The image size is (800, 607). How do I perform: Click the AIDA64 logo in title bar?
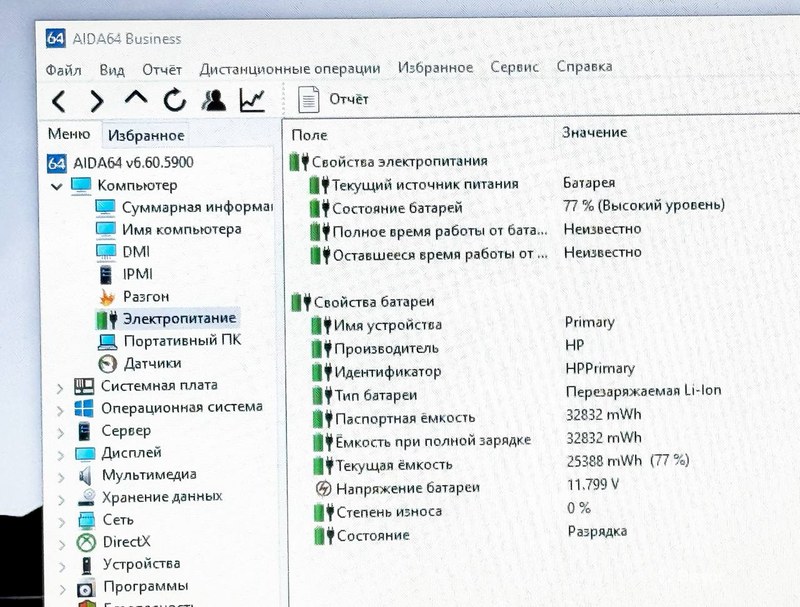[x=55, y=38]
